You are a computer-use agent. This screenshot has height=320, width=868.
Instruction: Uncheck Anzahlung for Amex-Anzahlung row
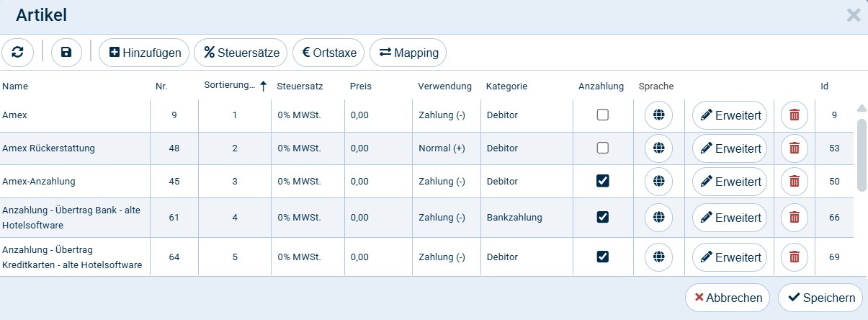coord(603,182)
